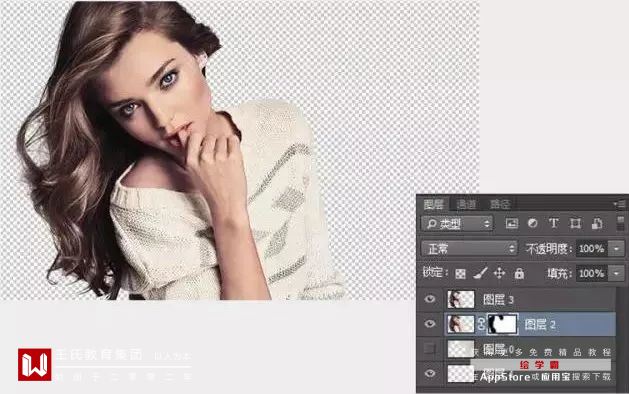Select the 图层 0 layer thumbnail
Image resolution: width=629 pixels, height=394 pixels.
point(461,349)
